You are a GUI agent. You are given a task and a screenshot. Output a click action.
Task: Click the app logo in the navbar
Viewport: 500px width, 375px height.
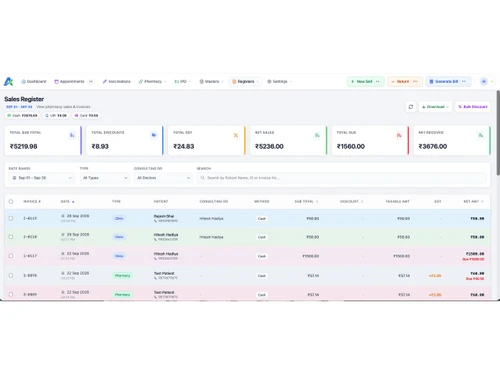pyautogui.click(x=8, y=81)
